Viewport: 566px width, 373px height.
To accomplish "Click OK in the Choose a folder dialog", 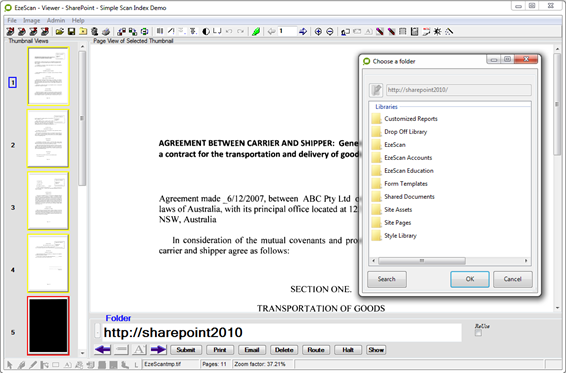I will [470, 279].
